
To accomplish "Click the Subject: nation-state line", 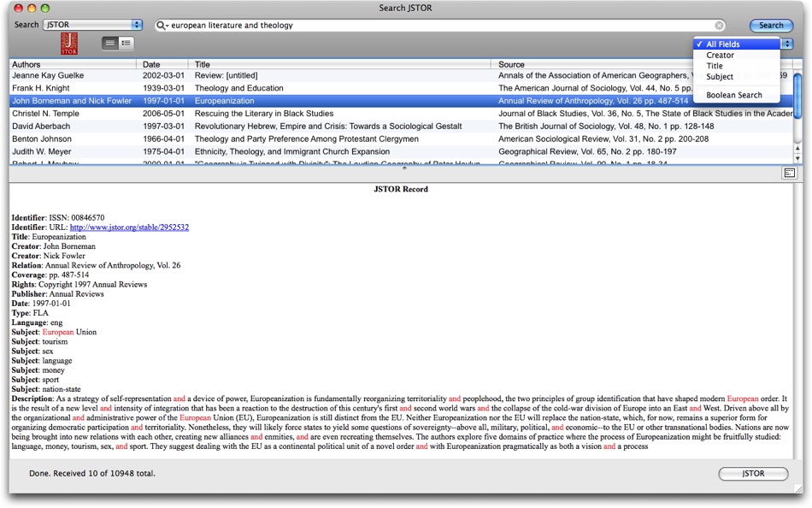I will click(x=46, y=389).
